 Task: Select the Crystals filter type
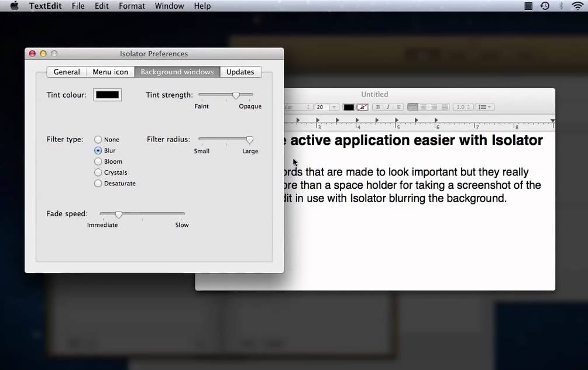(x=98, y=172)
